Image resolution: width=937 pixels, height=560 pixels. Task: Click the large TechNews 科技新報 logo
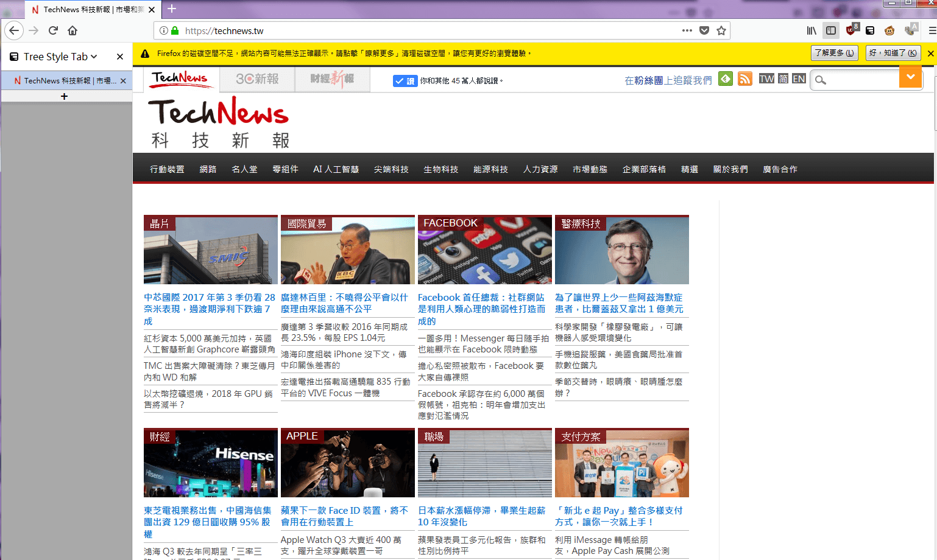[219, 122]
